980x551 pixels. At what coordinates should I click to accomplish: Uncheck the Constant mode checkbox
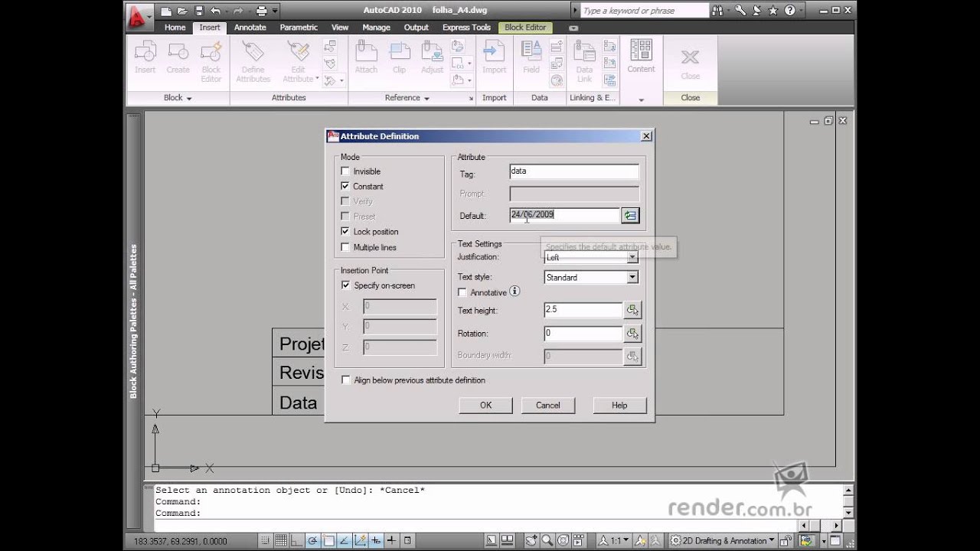click(345, 186)
